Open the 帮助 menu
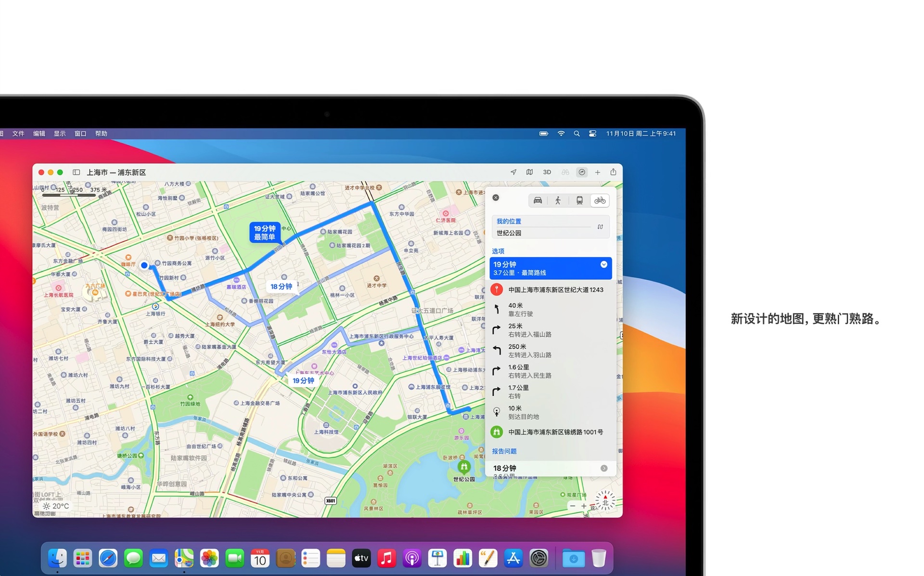This screenshot has height=576, width=924. point(101,134)
